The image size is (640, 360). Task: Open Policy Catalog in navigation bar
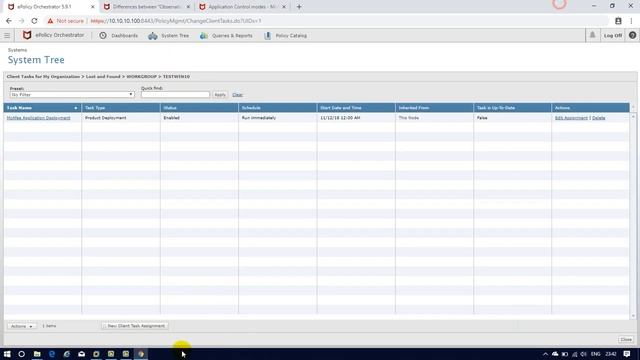[x=285, y=36]
